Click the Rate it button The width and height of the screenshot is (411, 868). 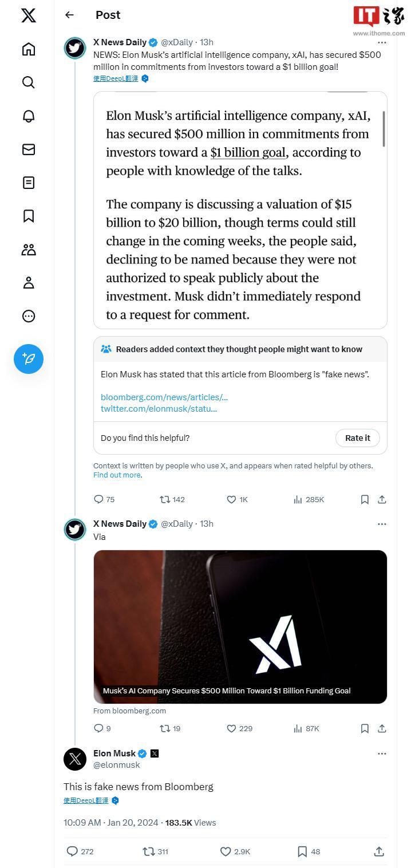point(357,438)
